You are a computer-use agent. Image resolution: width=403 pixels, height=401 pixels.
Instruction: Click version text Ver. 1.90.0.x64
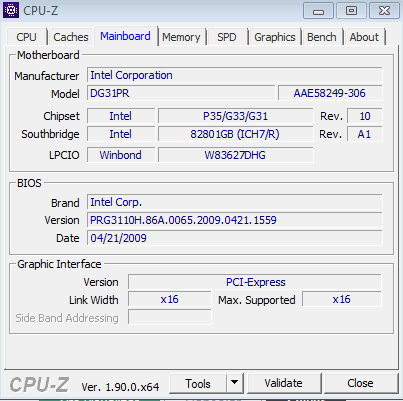coord(120,387)
